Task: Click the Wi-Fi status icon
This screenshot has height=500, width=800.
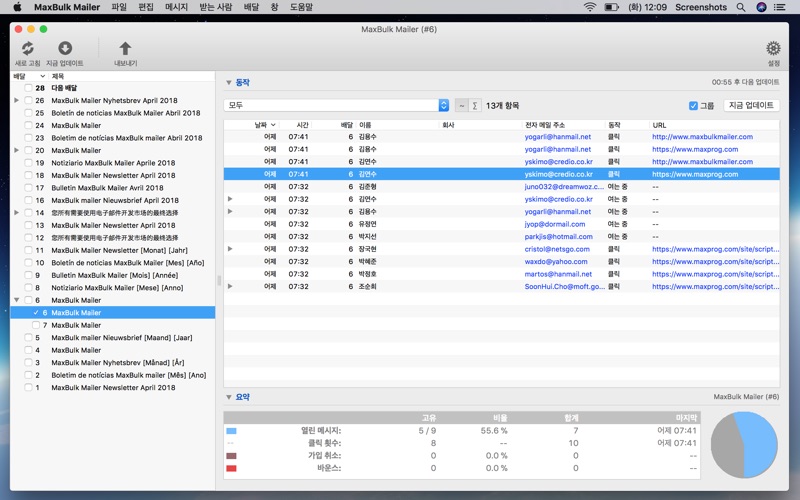Action: [590, 7]
